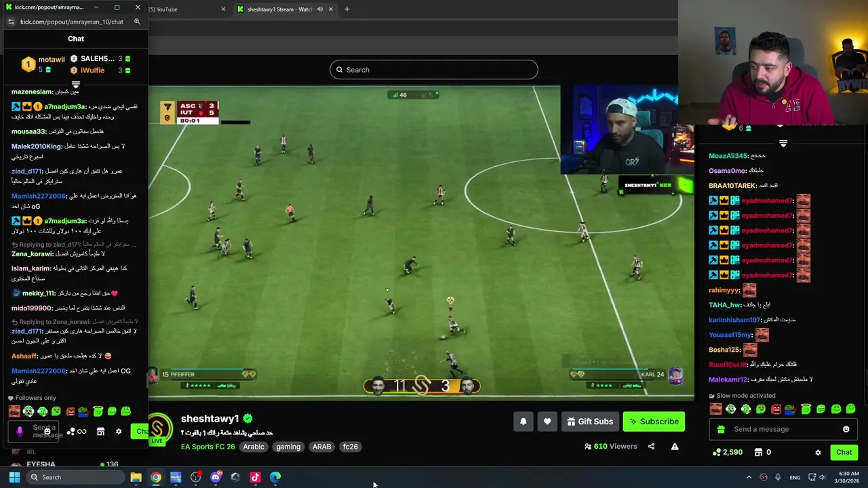Click username karimhisham107 in right chat

click(735, 320)
